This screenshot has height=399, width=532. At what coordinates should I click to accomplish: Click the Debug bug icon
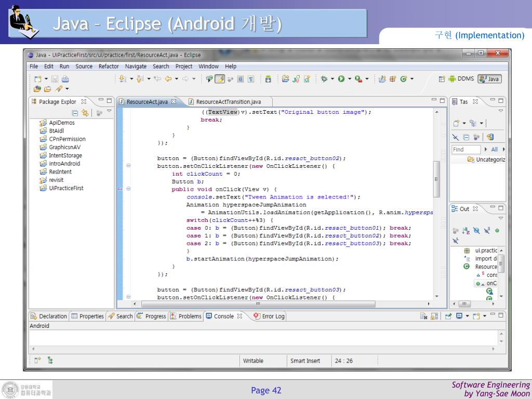tap(324, 79)
